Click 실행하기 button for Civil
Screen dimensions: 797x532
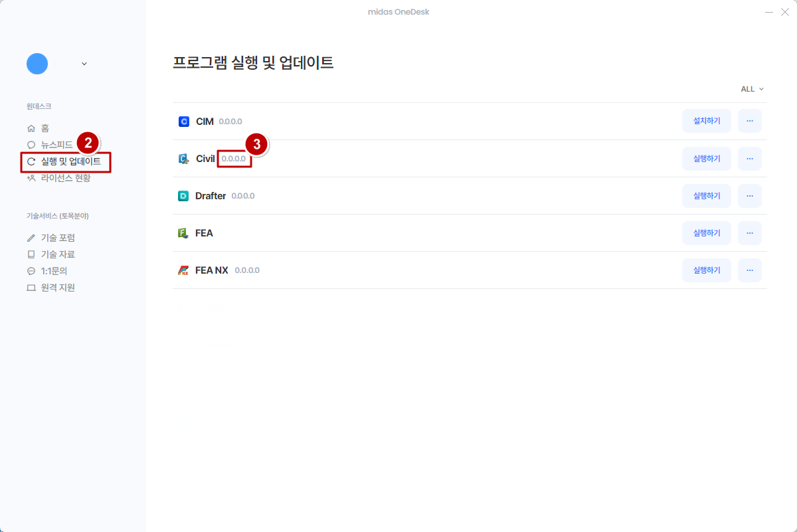coord(707,159)
